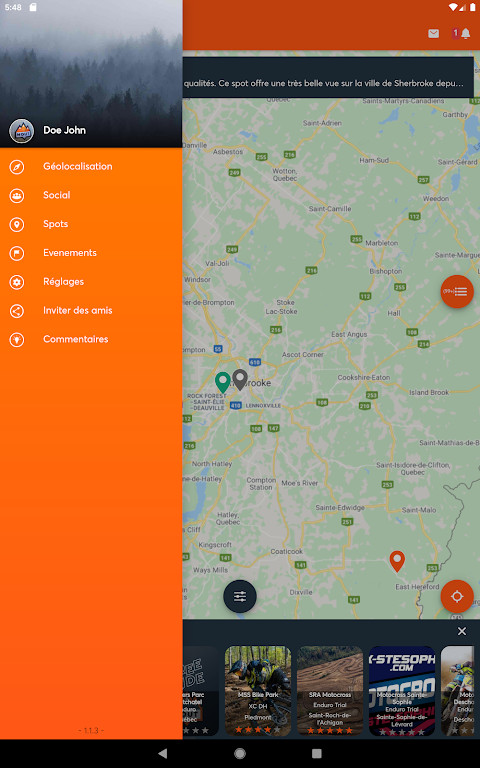The width and height of the screenshot is (480, 768).
Task: Tap the Commentaires lightbulb icon
Action: click(x=17, y=339)
